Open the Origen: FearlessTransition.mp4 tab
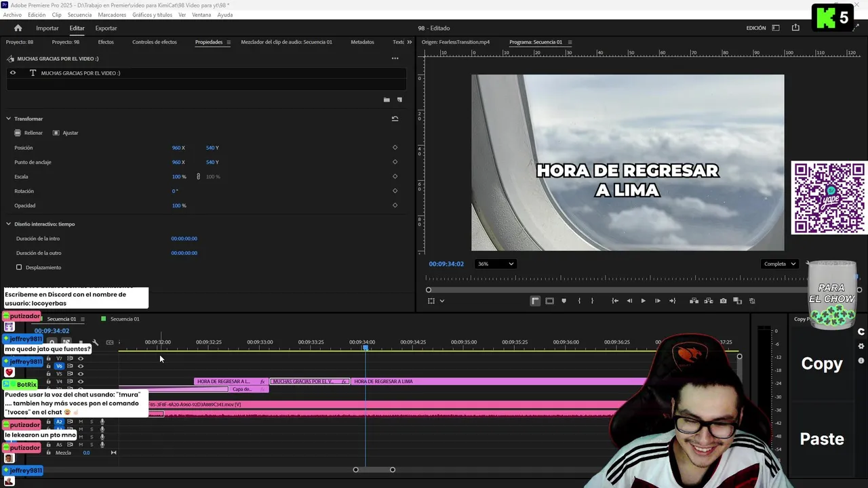The width and height of the screenshot is (868, 488). [x=456, y=42]
